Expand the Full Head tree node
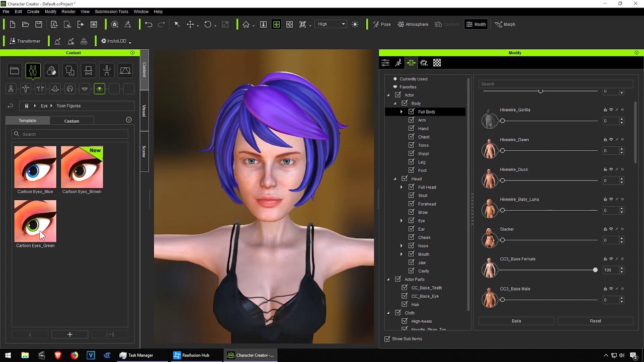The width and height of the screenshot is (644, 362). coord(401,188)
